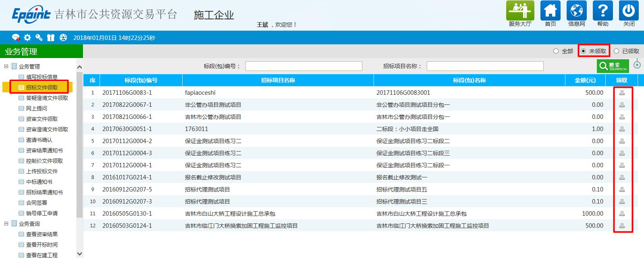
Task: Open the 信息网 globe icon
Action: click(x=576, y=11)
